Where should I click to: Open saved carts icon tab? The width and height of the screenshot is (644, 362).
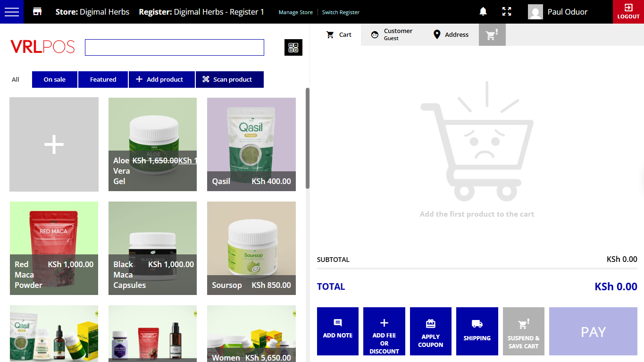(x=492, y=35)
